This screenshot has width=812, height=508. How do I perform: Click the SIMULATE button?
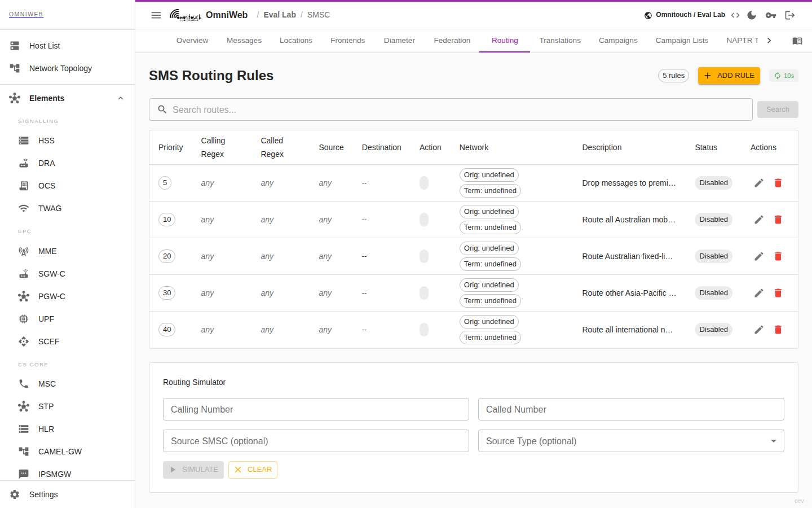(x=193, y=470)
